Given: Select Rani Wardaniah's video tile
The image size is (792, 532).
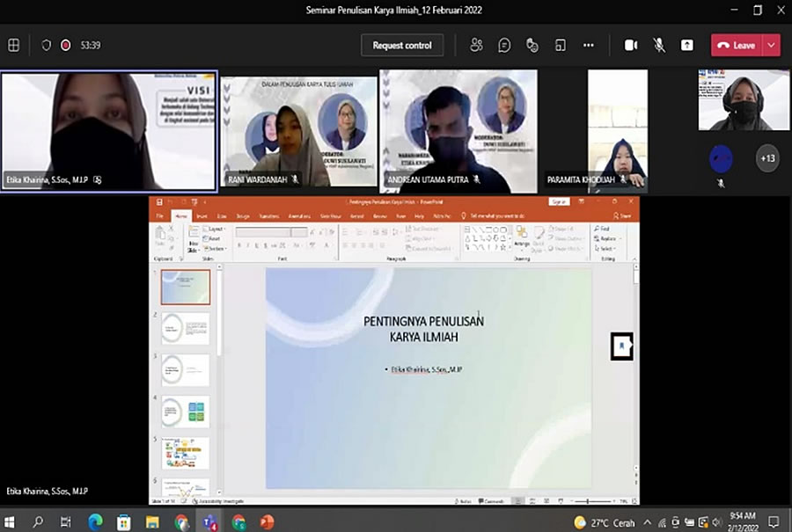Looking at the screenshot, I should 299,132.
